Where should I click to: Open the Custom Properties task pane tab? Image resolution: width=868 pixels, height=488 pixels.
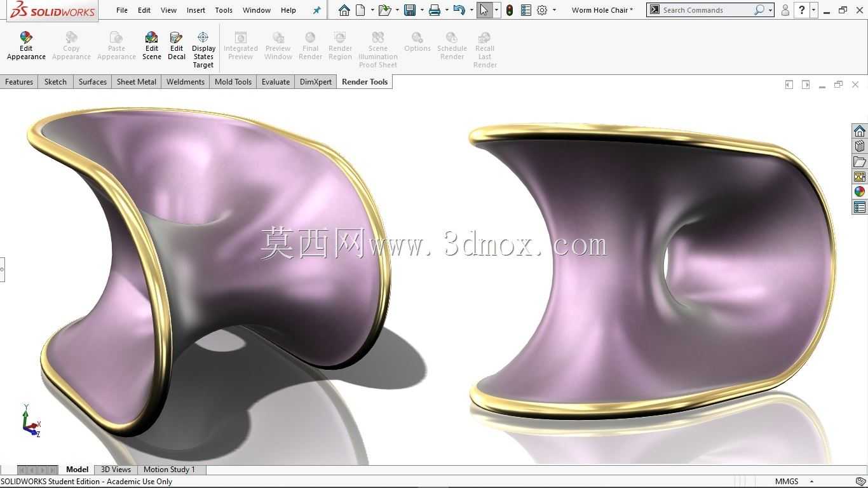point(860,207)
